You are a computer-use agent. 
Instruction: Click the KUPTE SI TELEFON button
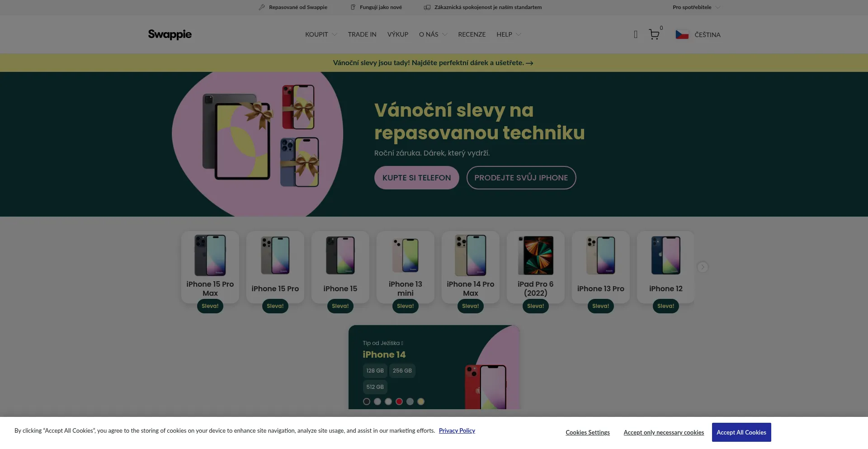416,178
